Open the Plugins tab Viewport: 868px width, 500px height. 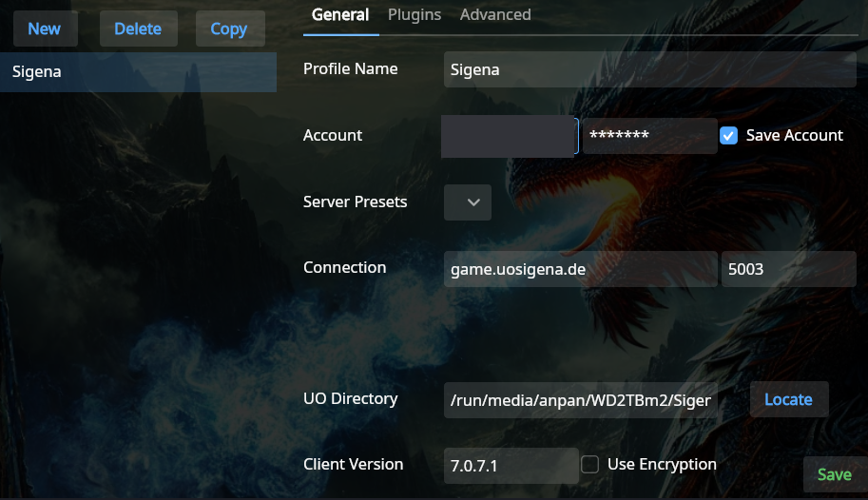[x=415, y=14]
